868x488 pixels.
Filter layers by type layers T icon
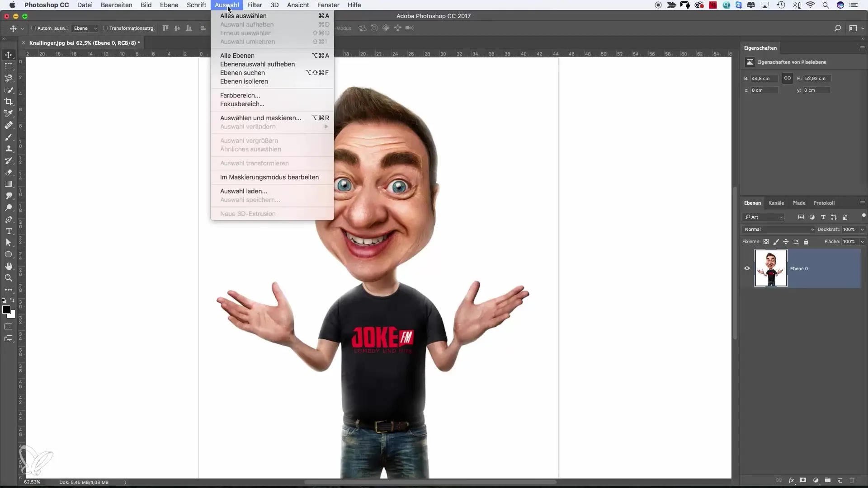pyautogui.click(x=823, y=217)
